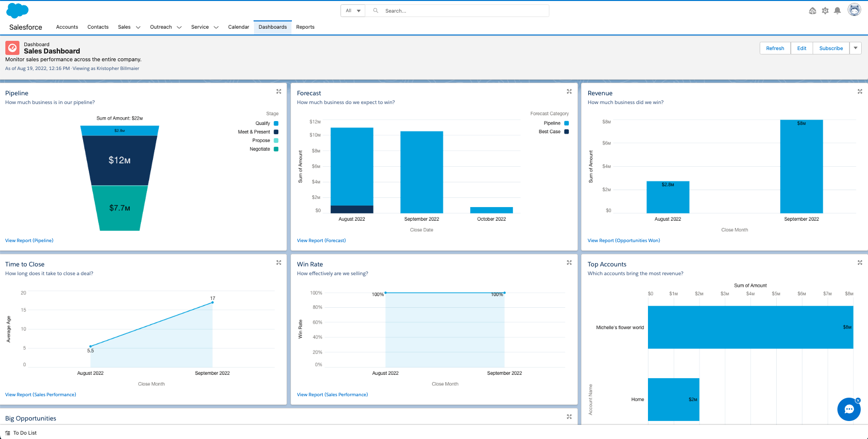Switch to the Reports tab
The height and width of the screenshot is (439, 868).
coord(305,27)
